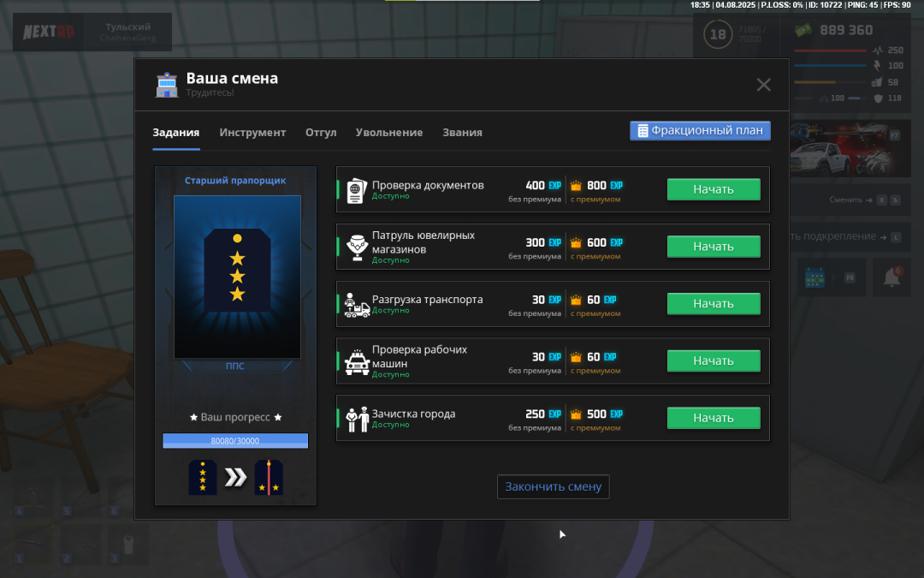Viewport: 924px width, 578px height.
Task: Click the shield armor icon beside 118
Action: 878,98
